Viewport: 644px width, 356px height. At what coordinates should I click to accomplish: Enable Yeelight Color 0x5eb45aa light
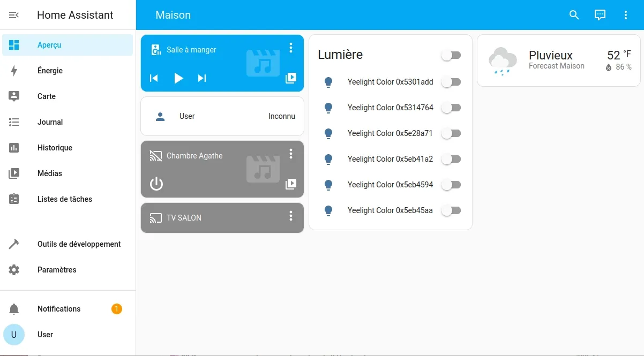tap(451, 210)
